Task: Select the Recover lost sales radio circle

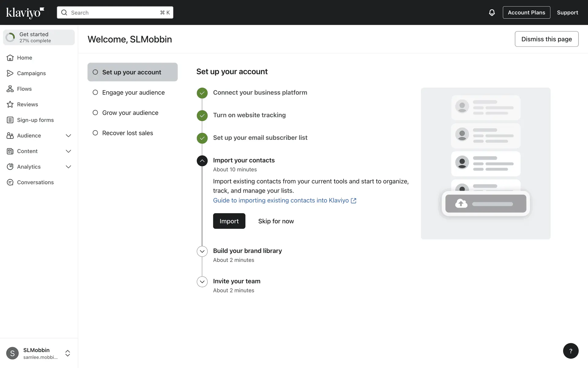Action: coord(95,133)
